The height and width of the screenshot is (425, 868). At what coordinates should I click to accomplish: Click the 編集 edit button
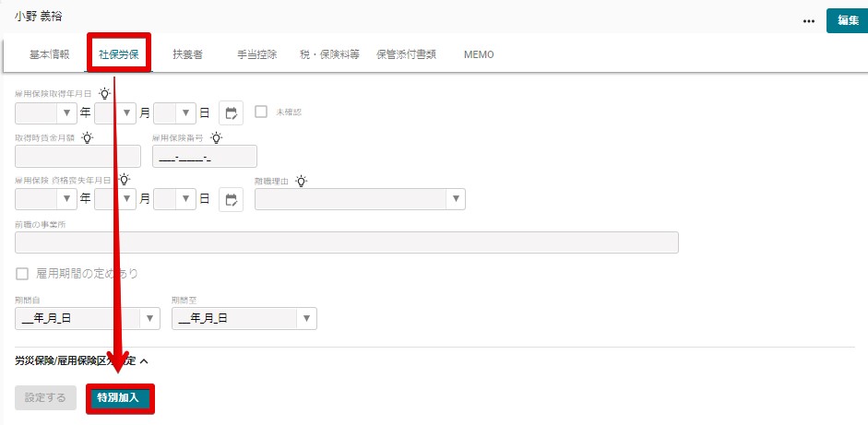847,20
